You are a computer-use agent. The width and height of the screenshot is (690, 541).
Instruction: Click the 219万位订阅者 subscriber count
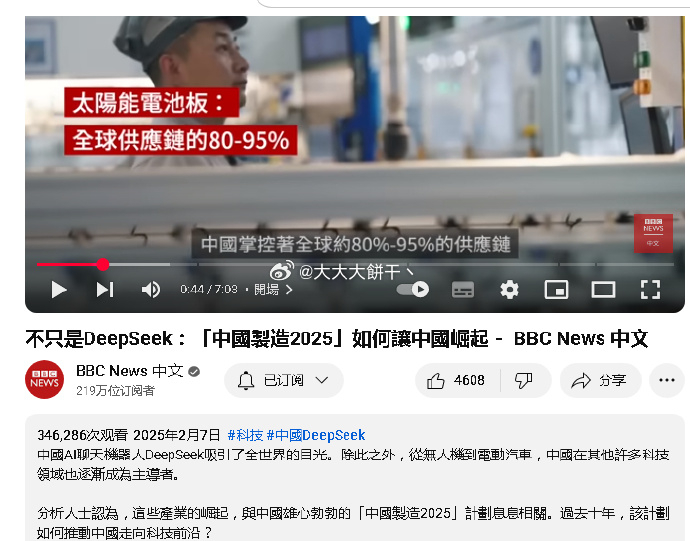click(x=115, y=390)
